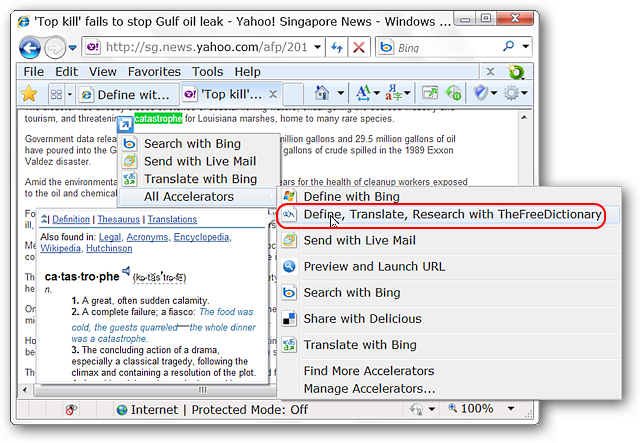
Task: Select Translate with Bing in short menu
Action: [199, 179]
